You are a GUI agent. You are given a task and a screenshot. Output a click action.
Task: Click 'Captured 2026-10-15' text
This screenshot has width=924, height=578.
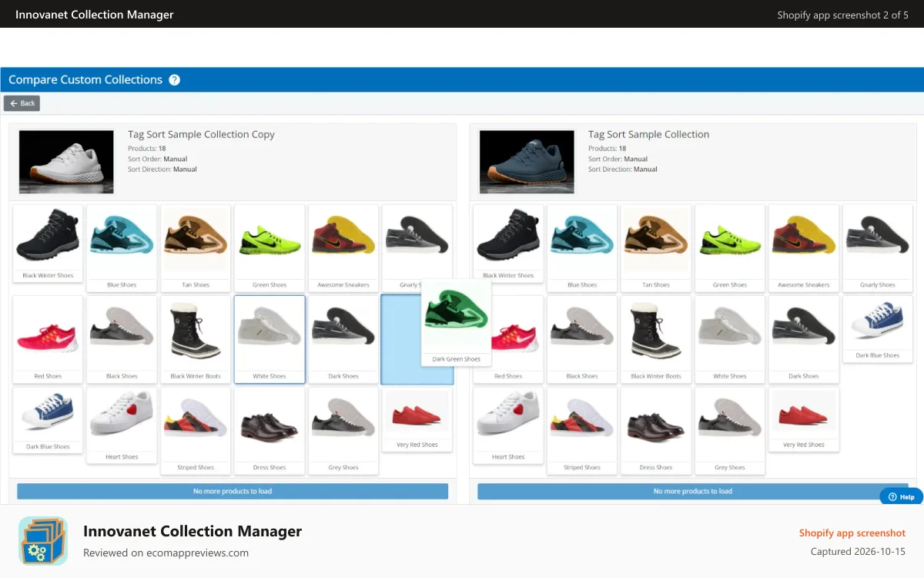click(858, 552)
